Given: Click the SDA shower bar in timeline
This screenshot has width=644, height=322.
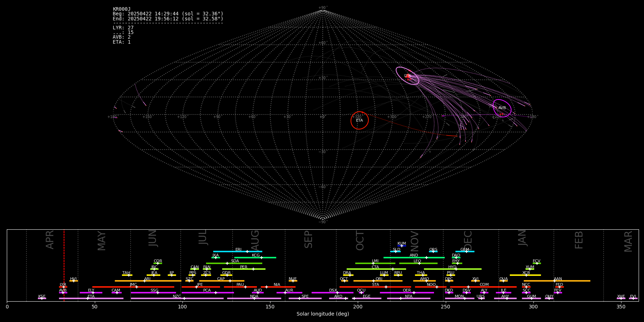Looking at the screenshot, I should click(234, 263).
